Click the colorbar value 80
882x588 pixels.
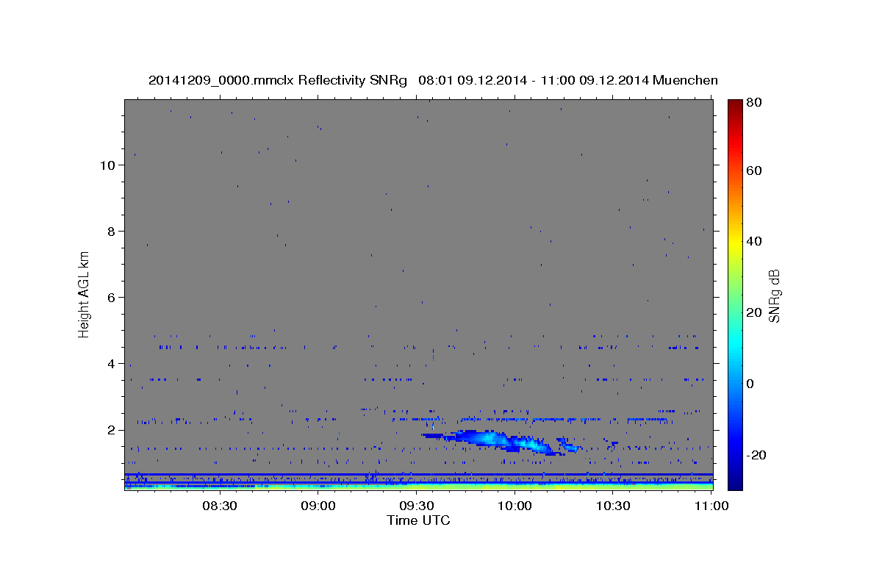pos(754,103)
